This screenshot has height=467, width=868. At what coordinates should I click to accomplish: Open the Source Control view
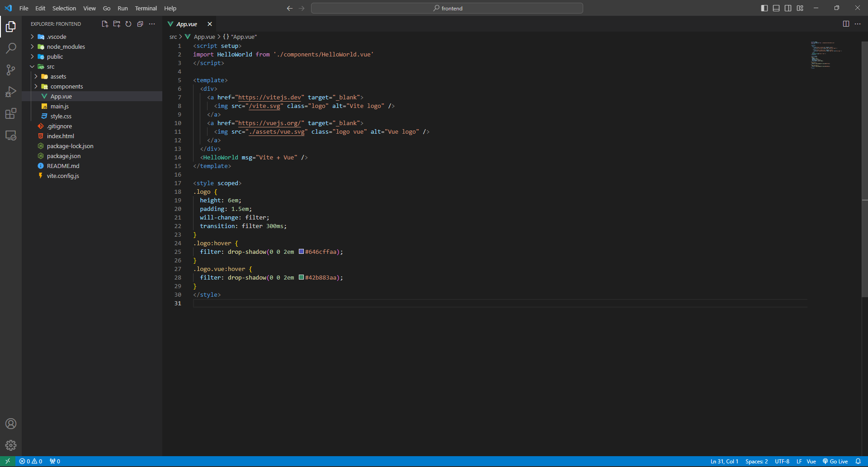coord(11,70)
